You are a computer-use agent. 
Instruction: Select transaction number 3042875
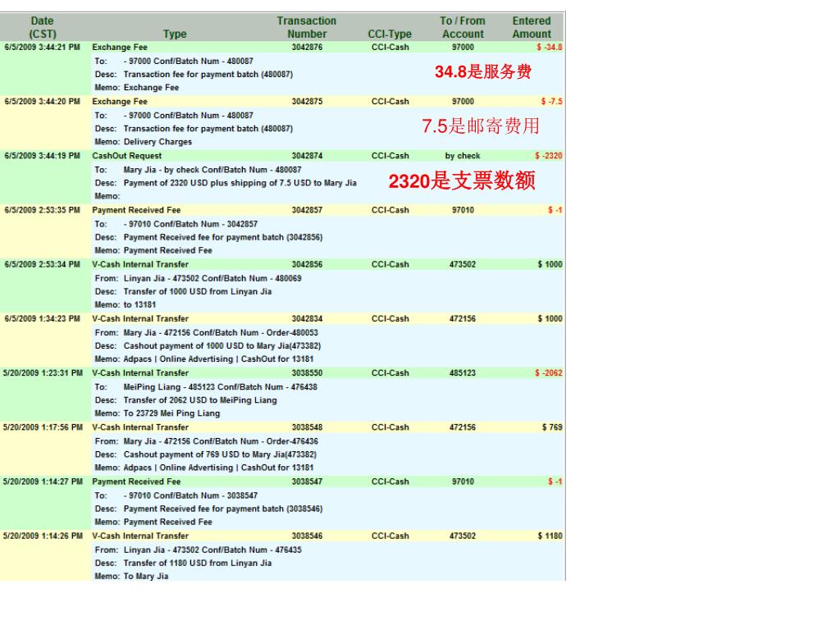click(307, 101)
